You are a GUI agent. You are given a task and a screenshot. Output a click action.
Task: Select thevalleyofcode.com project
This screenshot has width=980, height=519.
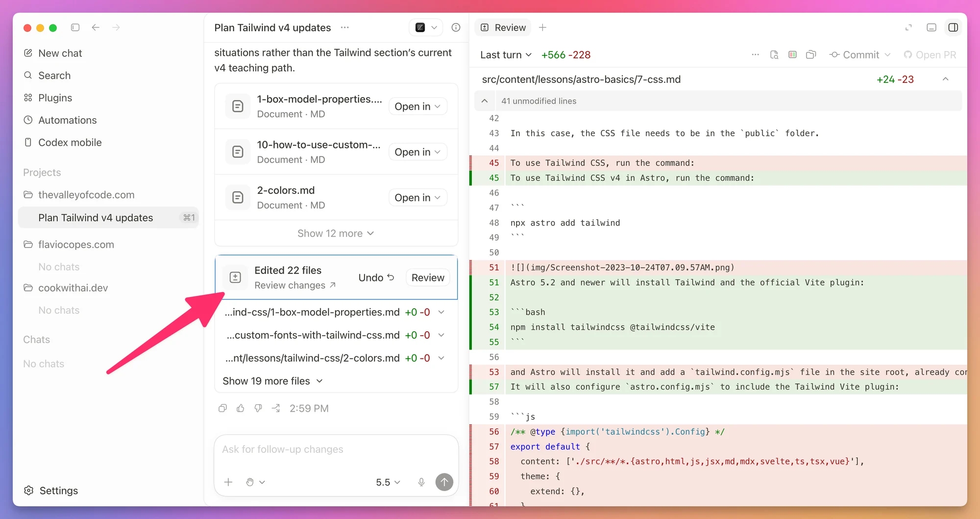point(86,195)
